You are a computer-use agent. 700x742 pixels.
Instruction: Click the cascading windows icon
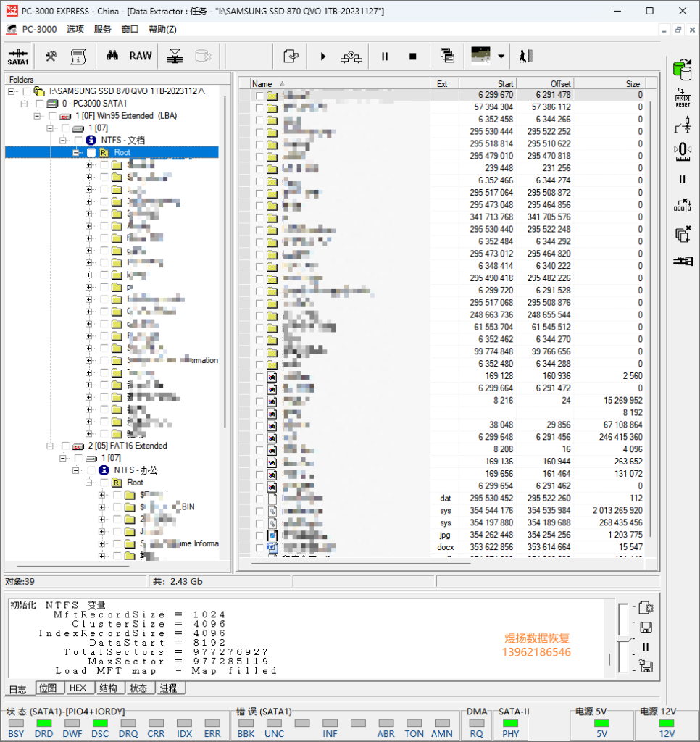tap(447, 56)
